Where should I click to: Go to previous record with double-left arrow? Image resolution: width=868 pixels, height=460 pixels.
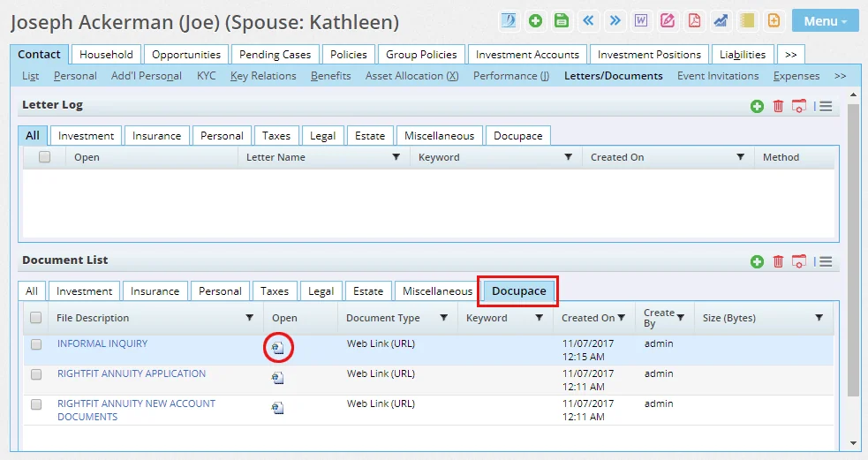[588, 20]
